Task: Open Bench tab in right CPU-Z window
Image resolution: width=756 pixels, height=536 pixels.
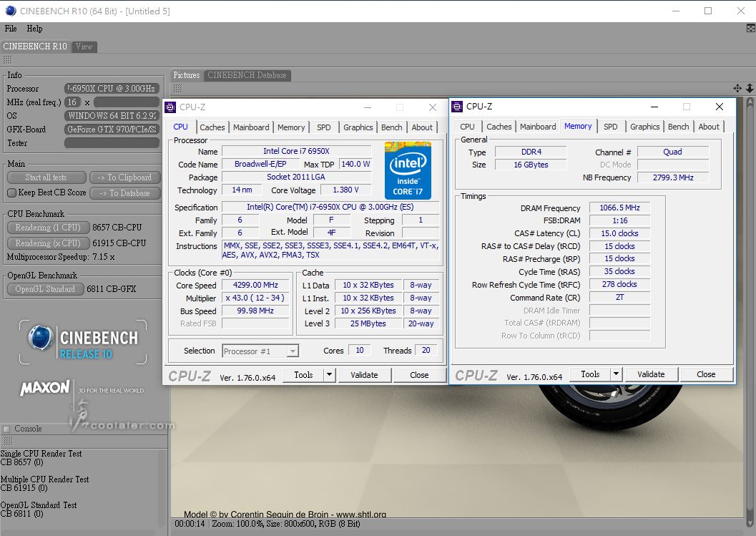Action: pyautogui.click(x=678, y=127)
